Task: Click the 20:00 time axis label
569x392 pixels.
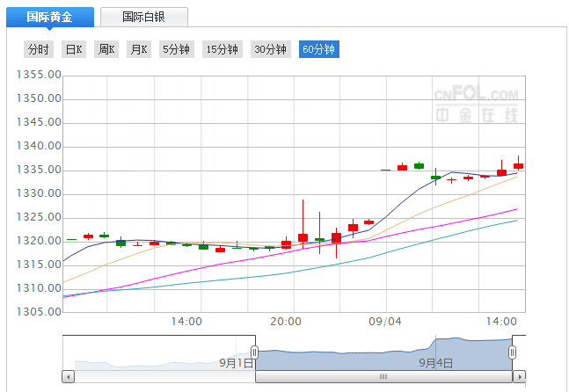Action: tap(286, 322)
